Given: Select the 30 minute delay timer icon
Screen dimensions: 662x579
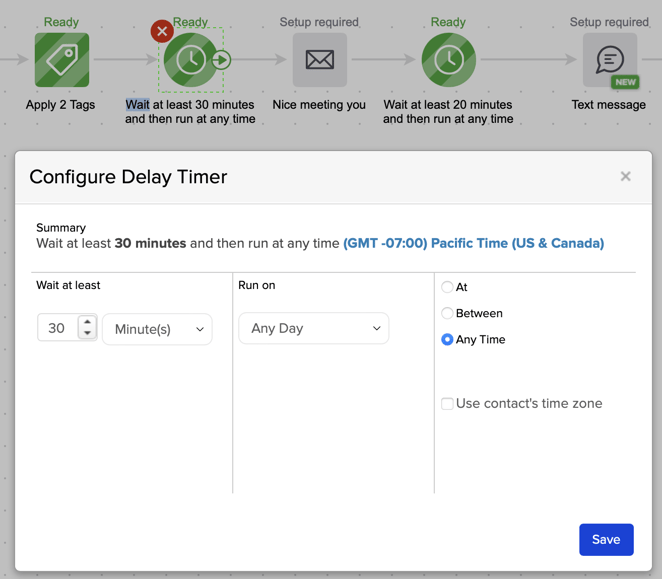Looking at the screenshot, I should 189,60.
